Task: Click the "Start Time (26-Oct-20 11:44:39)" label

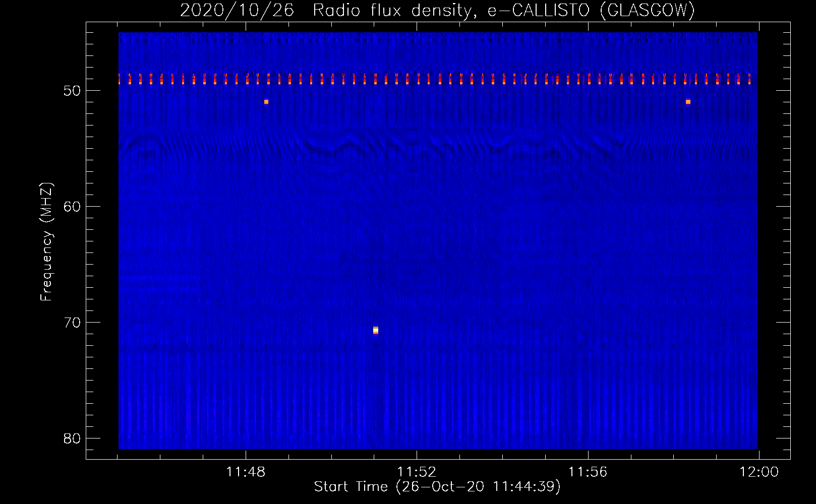Action: (x=437, y=486)
